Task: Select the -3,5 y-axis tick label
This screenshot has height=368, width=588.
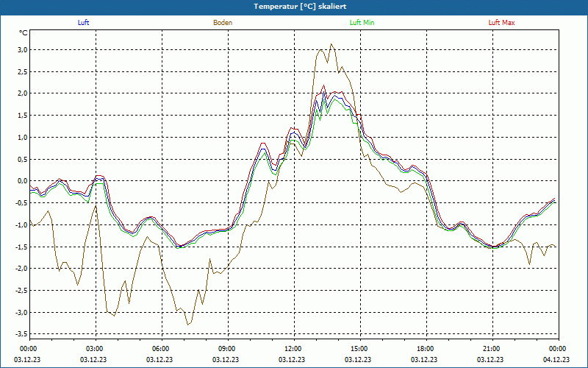Action: tap(21, 334)
